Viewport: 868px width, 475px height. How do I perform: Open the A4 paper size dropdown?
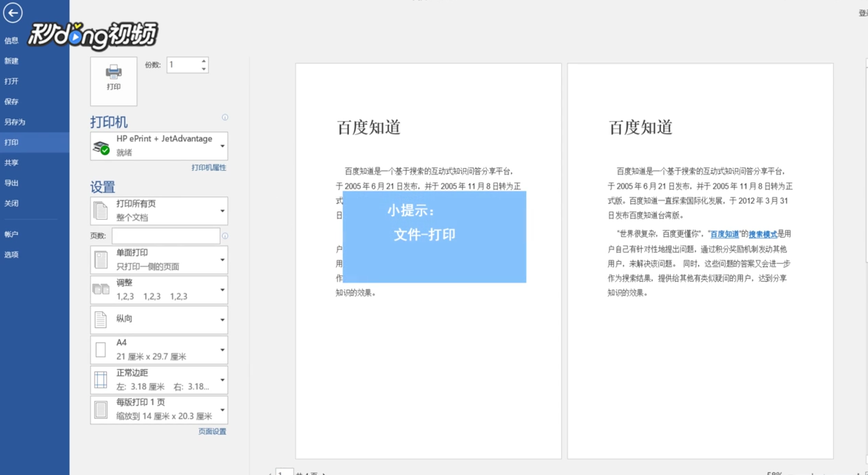coord(159,350)
